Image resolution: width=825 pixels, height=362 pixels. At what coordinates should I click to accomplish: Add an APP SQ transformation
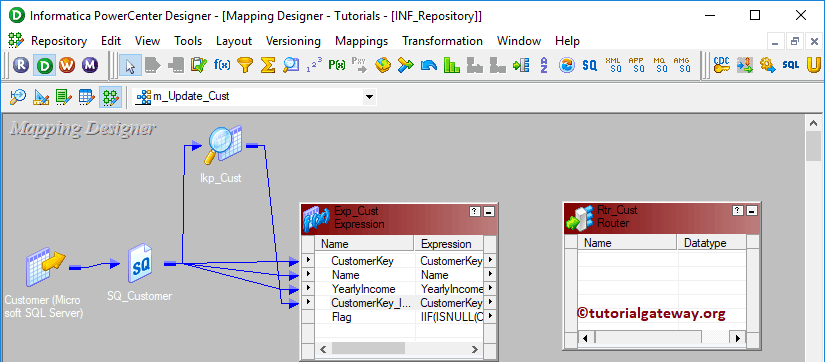[636, 65]
